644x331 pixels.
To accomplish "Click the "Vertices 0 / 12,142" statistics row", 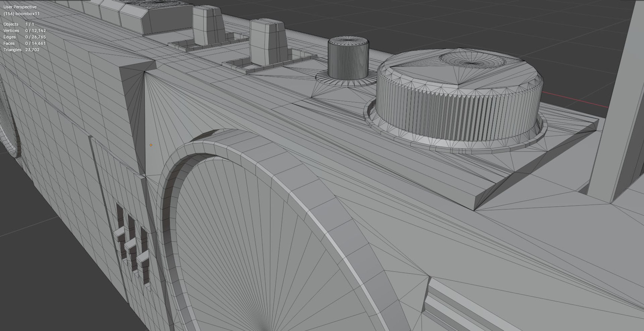I will tap(24, 31).
